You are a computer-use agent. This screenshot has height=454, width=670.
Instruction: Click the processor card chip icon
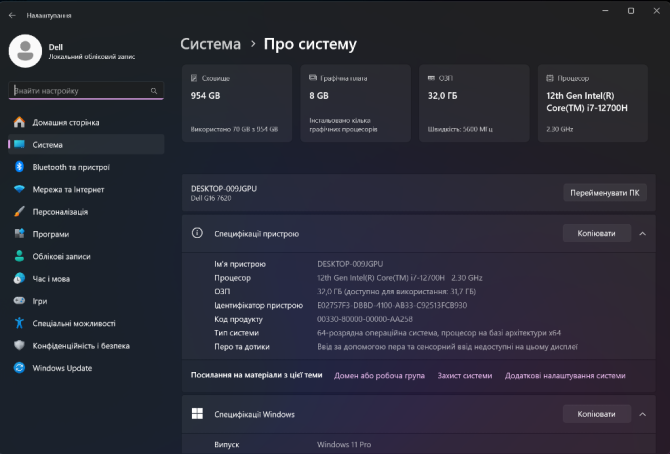[550, 78]
